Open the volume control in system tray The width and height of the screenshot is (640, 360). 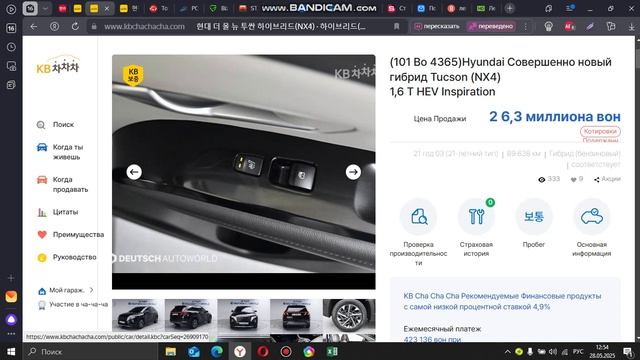pos(553,351)
